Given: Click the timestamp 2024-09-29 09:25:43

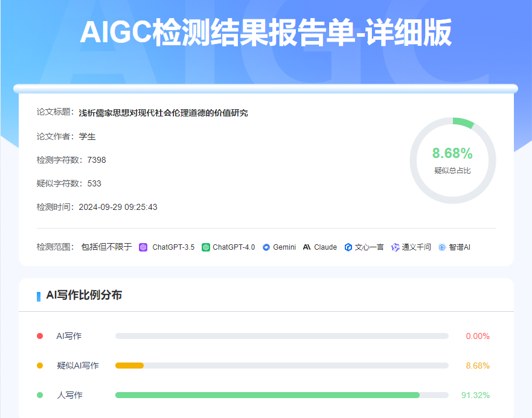Looking at the screenshot, I should 118,207.
